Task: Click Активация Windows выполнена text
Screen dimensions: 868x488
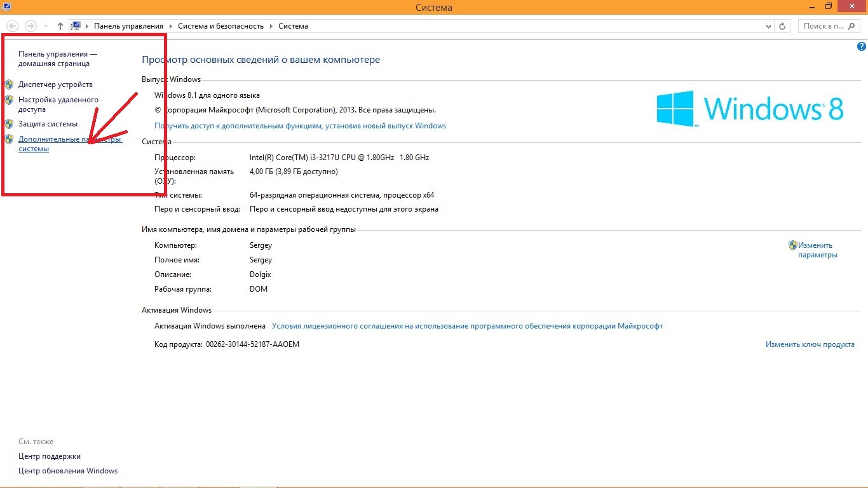Action: [210, 326]
